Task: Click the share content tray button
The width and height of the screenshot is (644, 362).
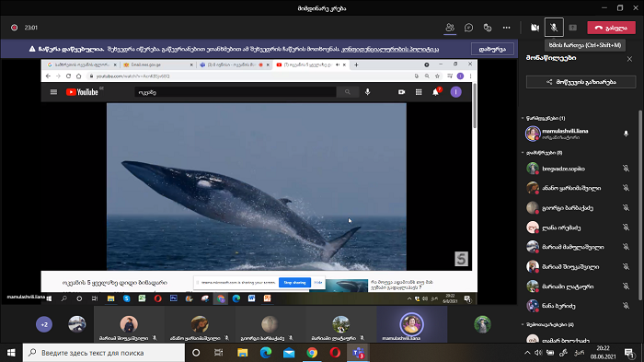Action: [573, 28]
